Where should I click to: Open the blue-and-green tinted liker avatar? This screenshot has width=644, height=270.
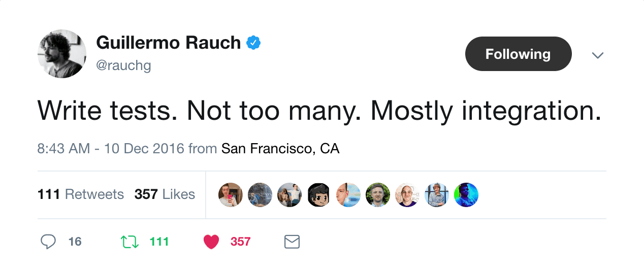pos(466,195)
